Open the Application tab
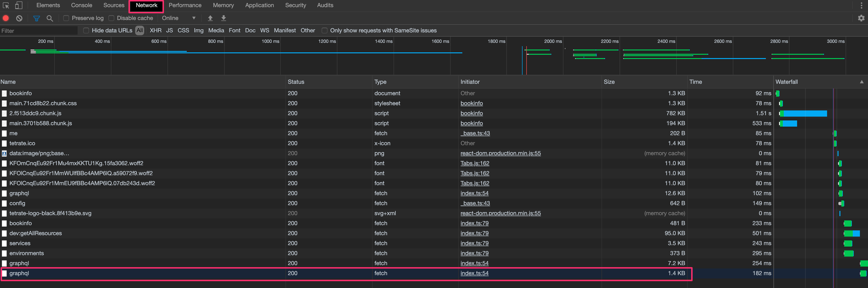The image size is (868, 288). pos(259,5)
